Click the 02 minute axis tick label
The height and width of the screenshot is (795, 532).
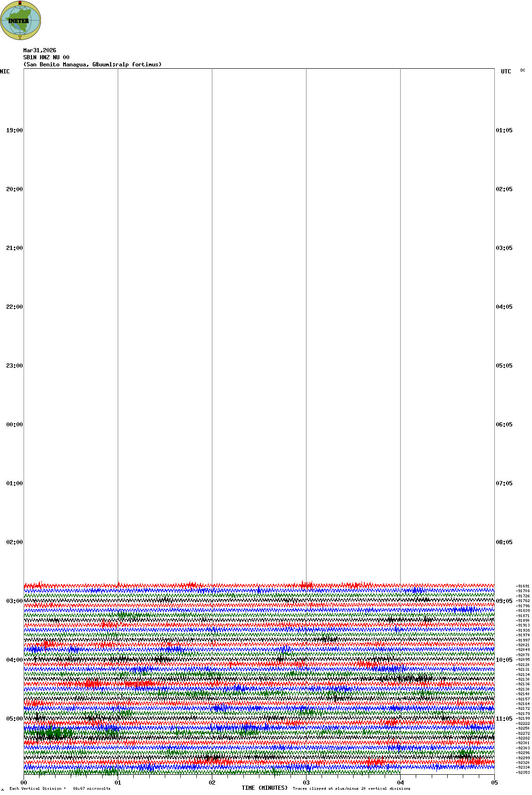pyautogui.click(x=212, y=783)
